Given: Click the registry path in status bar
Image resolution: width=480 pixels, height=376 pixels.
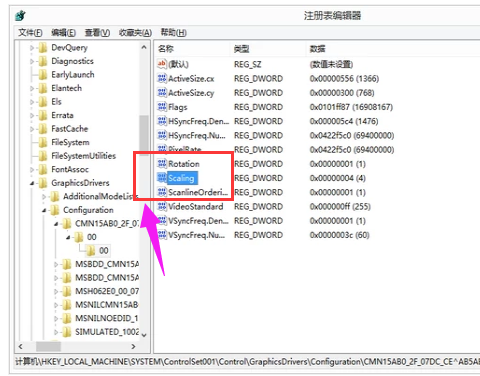Looking at the screenshot, I should coord(247,362).
